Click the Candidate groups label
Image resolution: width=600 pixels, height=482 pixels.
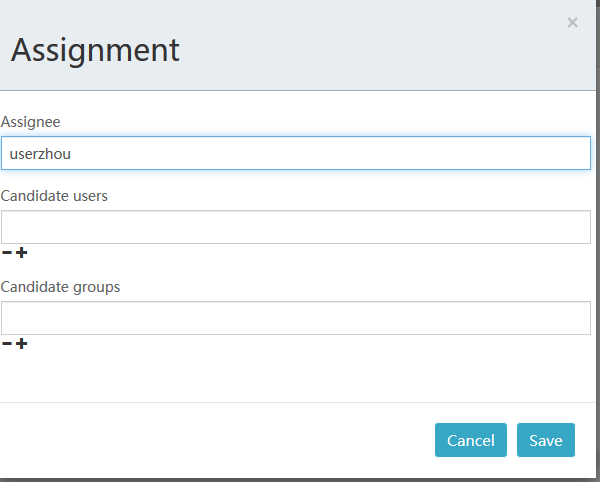tap(60, 287)
